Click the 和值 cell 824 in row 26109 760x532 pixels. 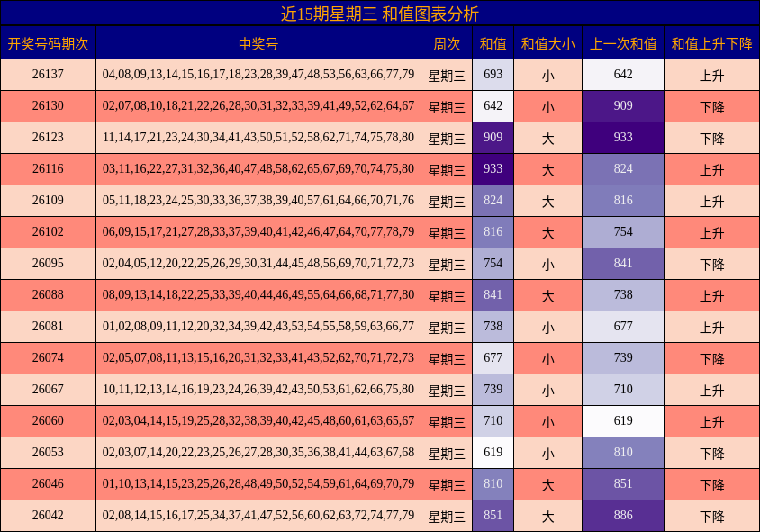click(493, 201)
